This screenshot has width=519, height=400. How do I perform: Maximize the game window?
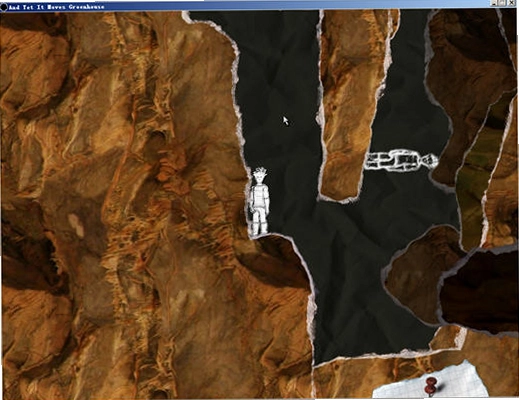(x=502, y=3)
